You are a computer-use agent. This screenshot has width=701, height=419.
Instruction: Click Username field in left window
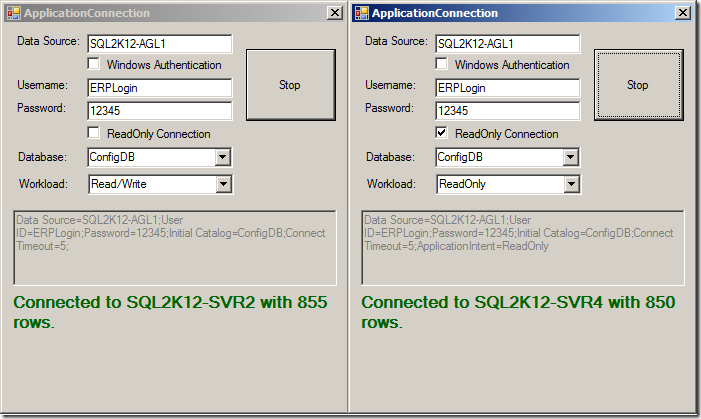(160, 88)
